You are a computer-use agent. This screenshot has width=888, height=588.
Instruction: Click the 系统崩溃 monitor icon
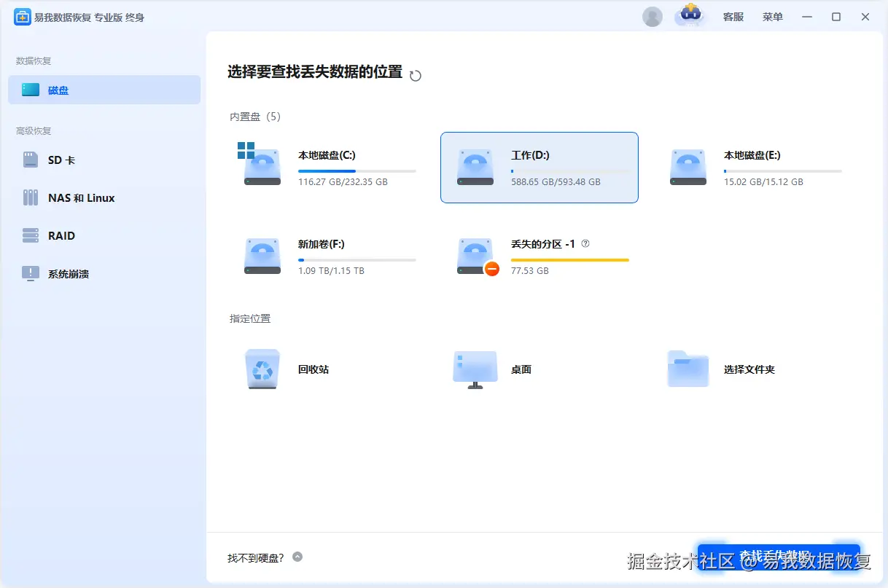(x=31, y=274)
